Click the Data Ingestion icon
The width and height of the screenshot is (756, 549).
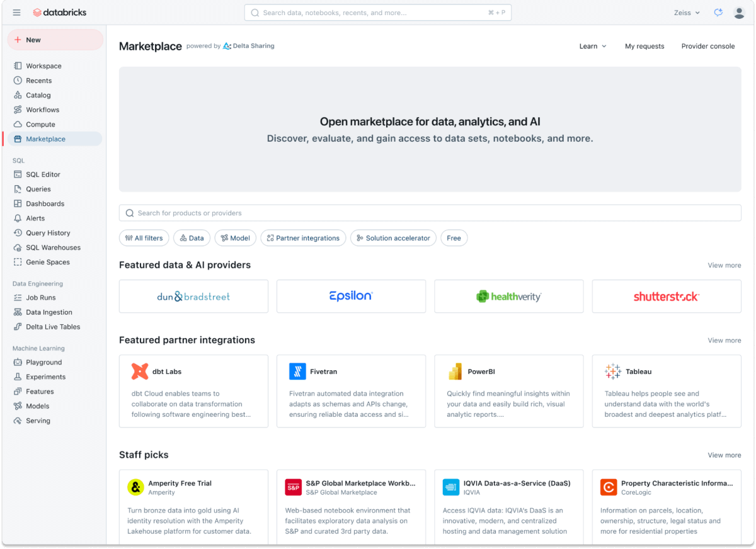click(18, 312)
